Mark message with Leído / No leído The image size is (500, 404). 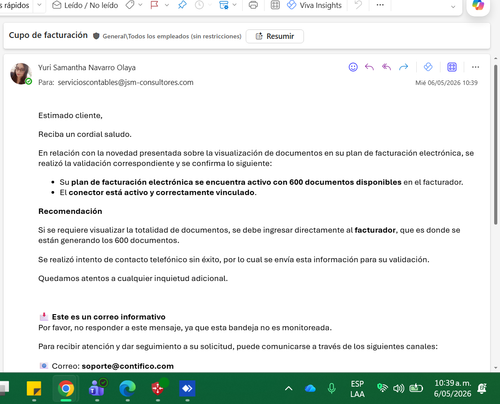[85, 5]
